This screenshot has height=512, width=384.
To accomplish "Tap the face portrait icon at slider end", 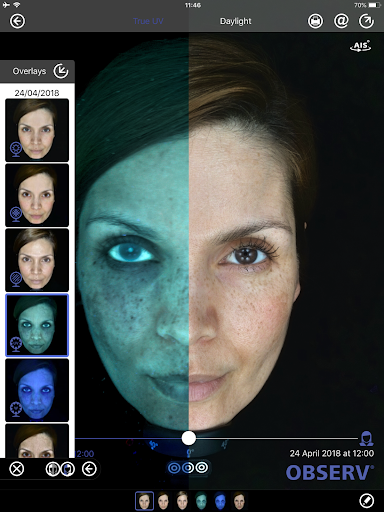I will pos(366,438).
